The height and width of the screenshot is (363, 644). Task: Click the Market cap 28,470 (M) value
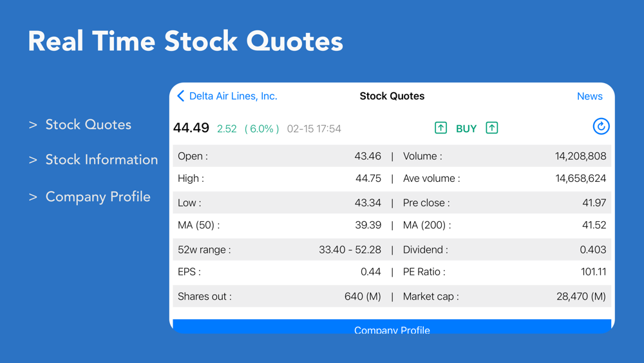(581, 297)
